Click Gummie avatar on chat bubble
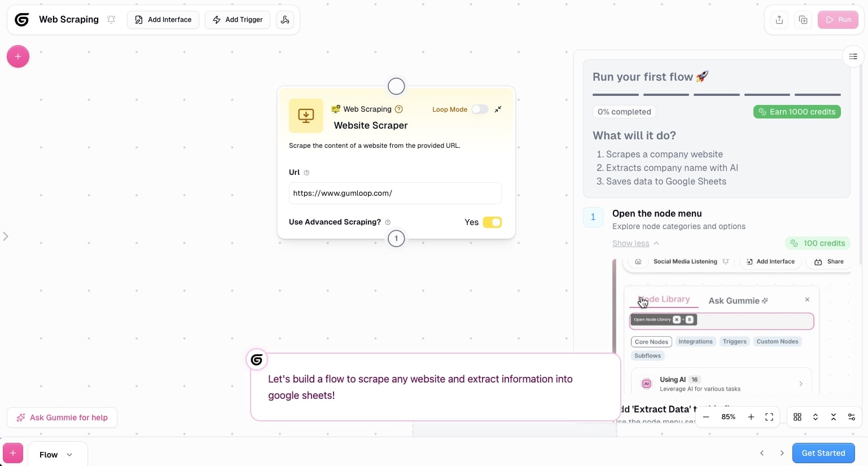The height and width of the screenshot is (466, 868). pos(257,360)
